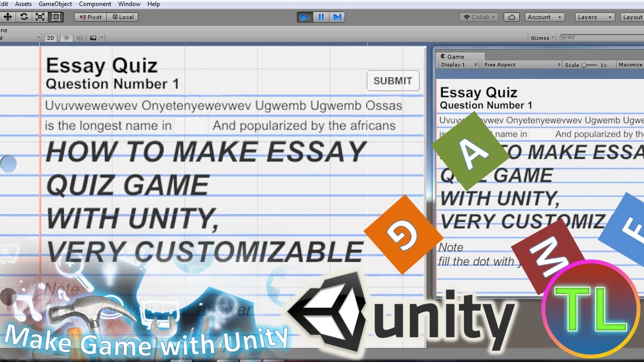The image size is (644, 362).
Task: Click 'Note' text in Game view
Action: tap(451, 247)
